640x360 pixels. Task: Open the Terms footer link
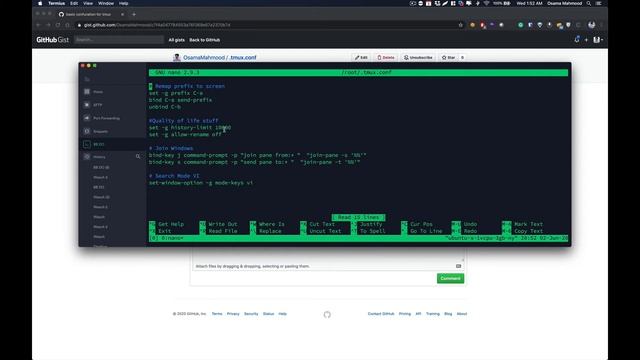(217, 314)
